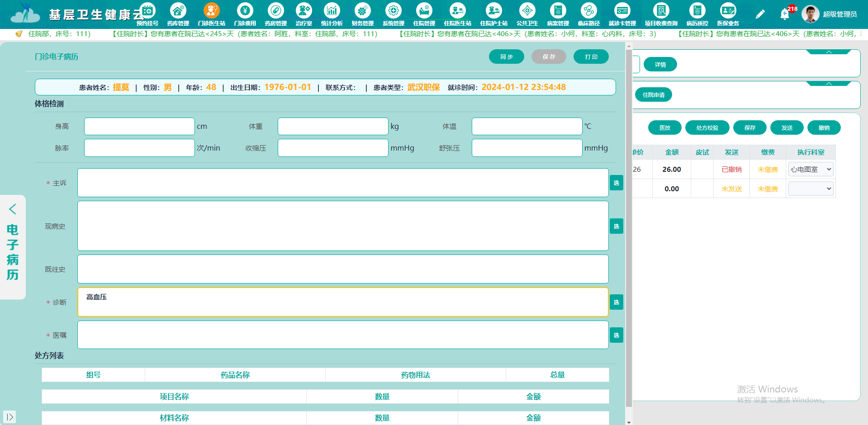Open 住院医生站 inpatient doctor station
The width and height of the screenshot is (868, 425).
tap(458, 14)
